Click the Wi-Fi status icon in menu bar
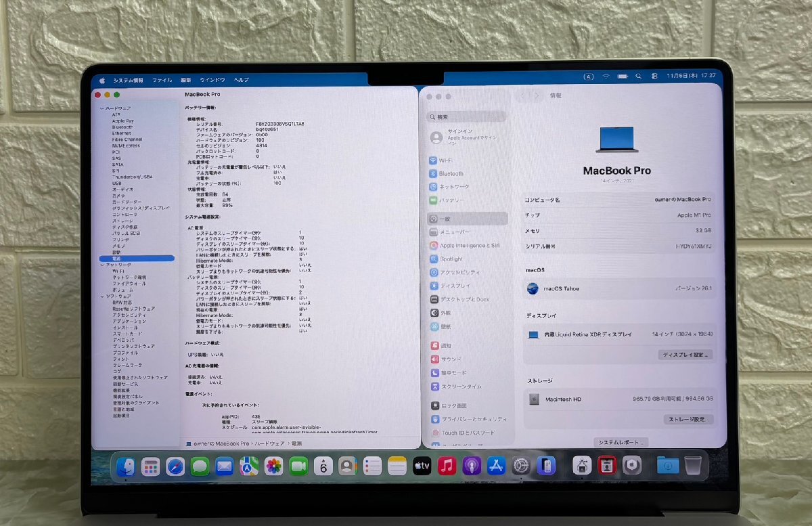The width and height of the screenshot is (812, 526). [606, 77]
